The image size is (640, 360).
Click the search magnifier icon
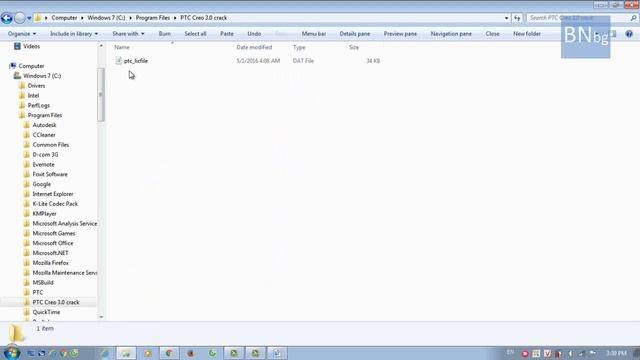[x=633, y=18]
